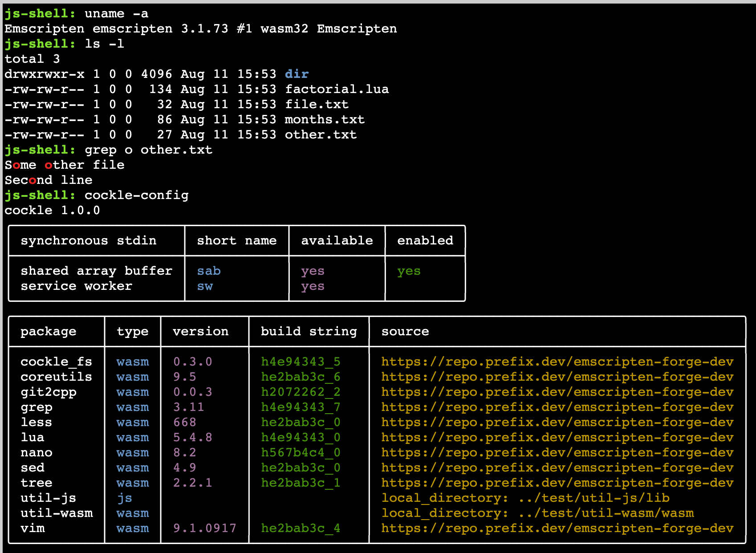Click the available 'yes' for service worker
Viewport: 756px width, 553px height.
[x=313, y=286]
